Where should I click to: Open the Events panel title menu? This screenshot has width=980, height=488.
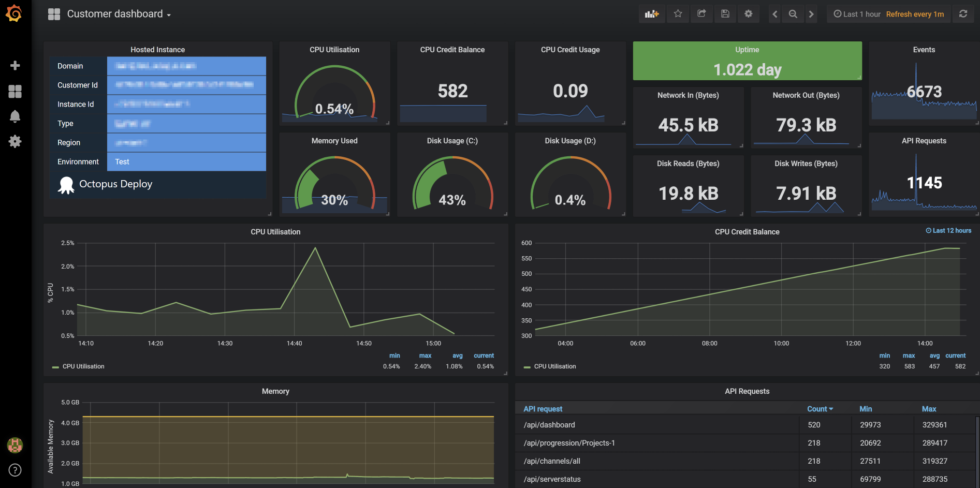[924, 50]
